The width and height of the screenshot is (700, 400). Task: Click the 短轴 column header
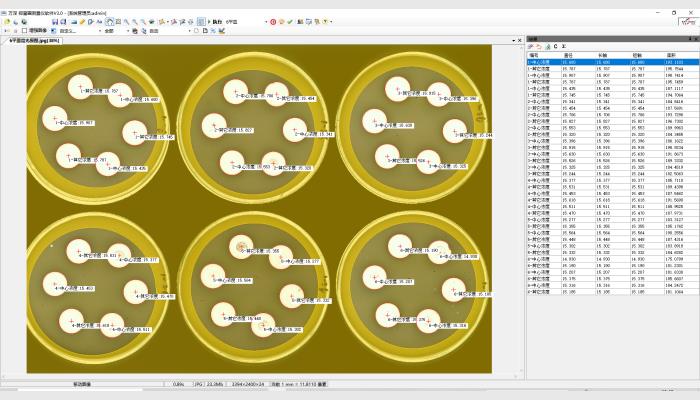(x=638, y=55)
